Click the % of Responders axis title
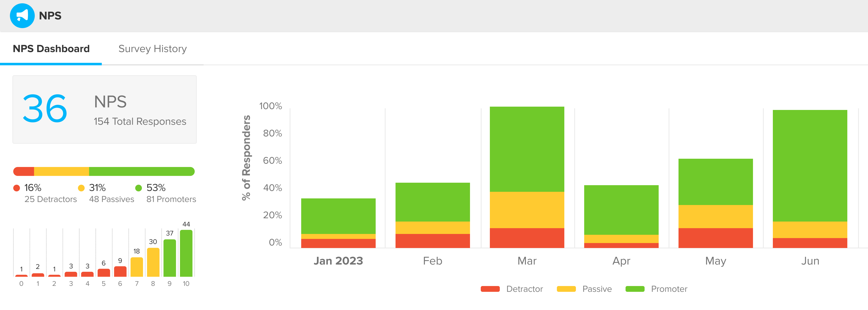Image resolution: width=868 pixels, height=310 pixels. [x=246, y=158]
